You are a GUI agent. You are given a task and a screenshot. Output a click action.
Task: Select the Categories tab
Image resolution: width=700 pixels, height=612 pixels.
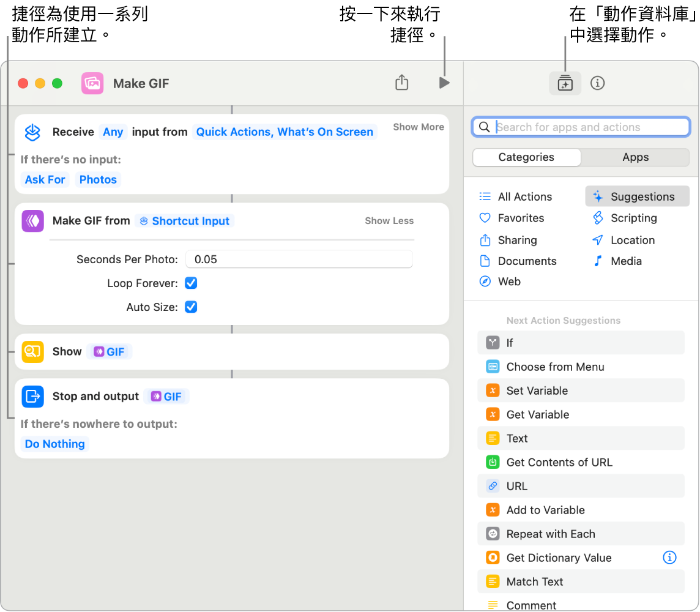(x=526, y=157)
